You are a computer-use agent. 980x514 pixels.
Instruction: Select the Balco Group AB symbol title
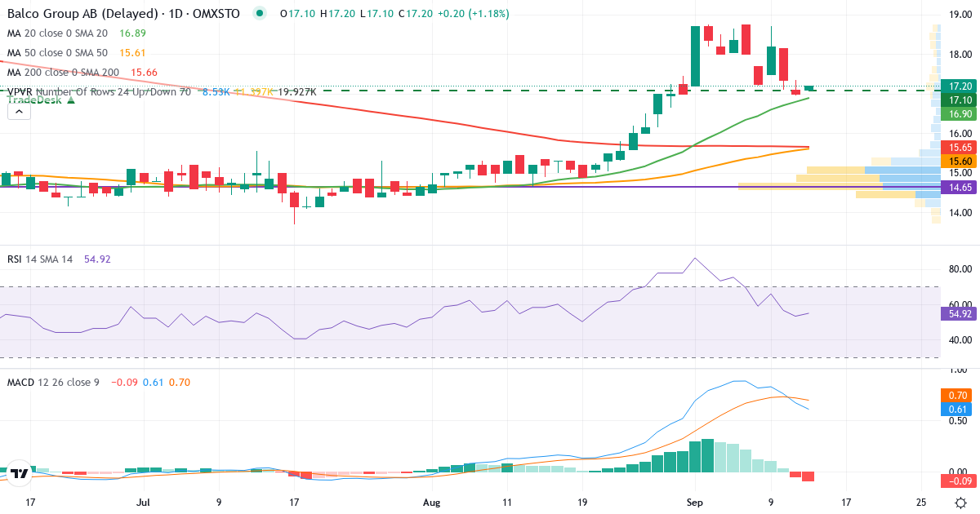tap(123, 14)
